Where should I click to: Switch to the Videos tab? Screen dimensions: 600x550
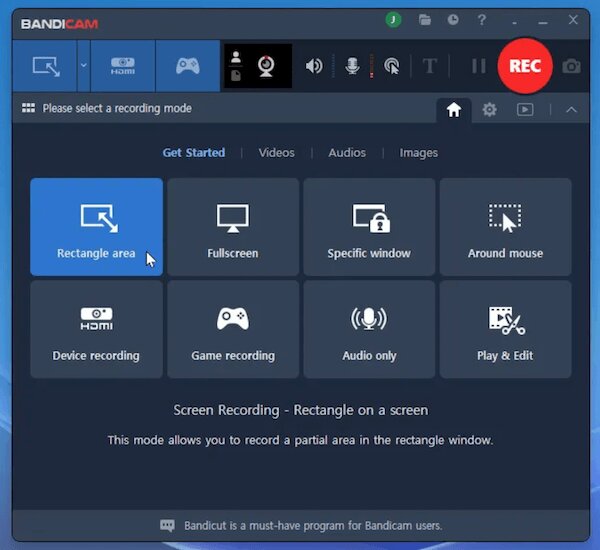click(276, 153)
